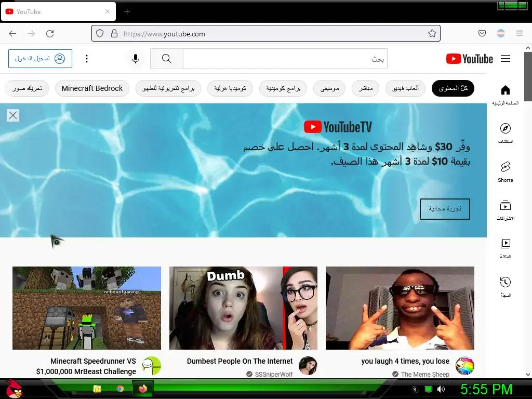Open the Angry Birds start button

(x=14, y=389)
